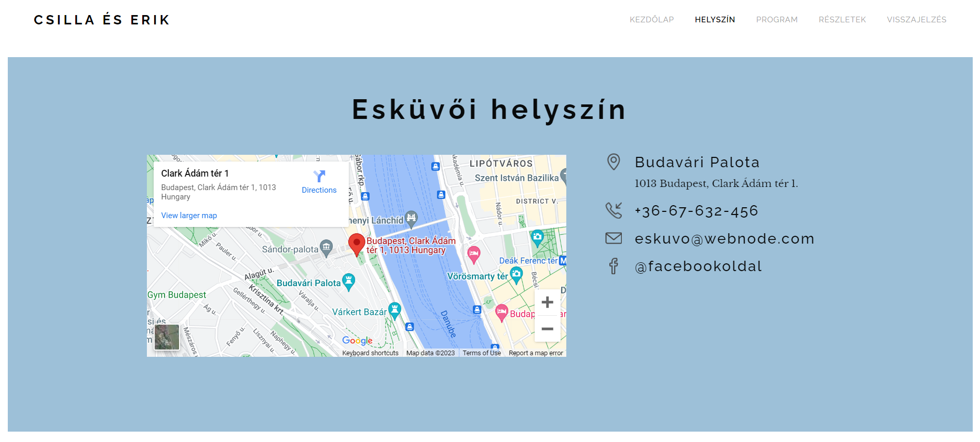Click the Szent István Bazilika map label
980x442 pixels.
point(516,178)
